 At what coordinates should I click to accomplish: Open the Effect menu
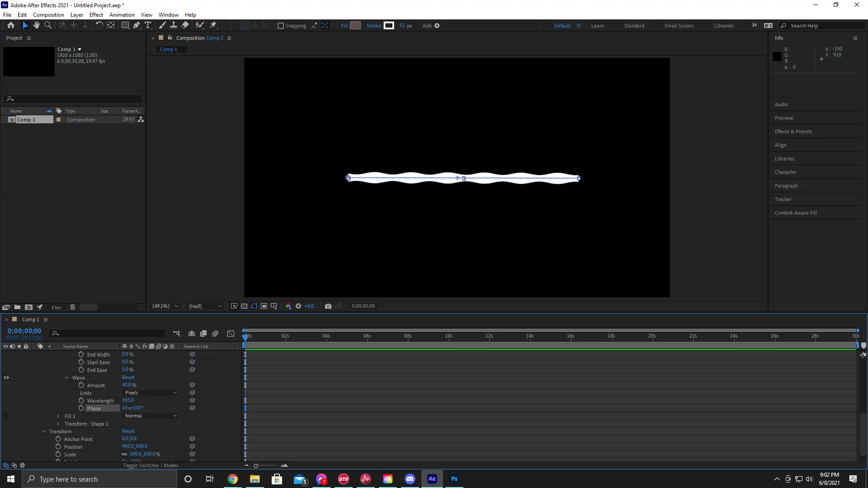(x=96, y=14)
